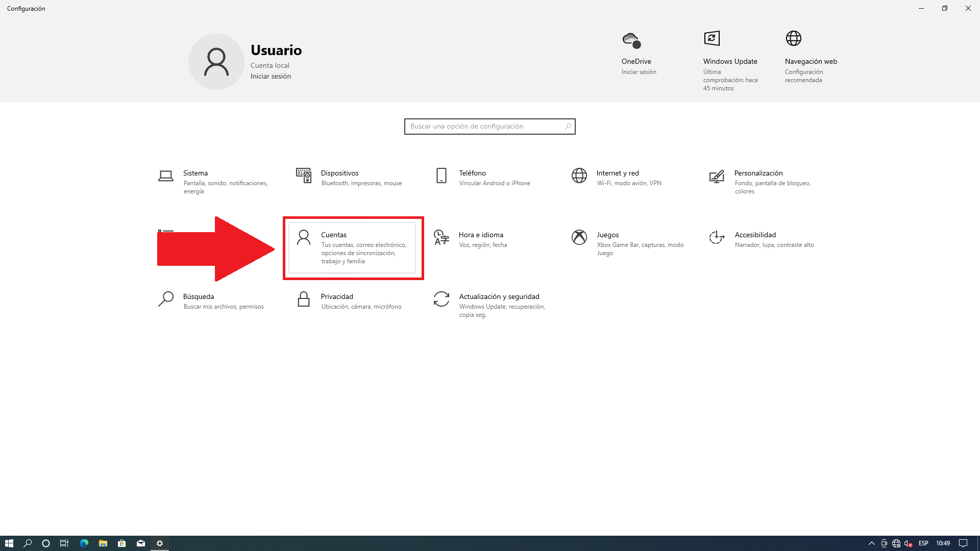This screenshot has width=980, height=551.
Task: Focus the Buscar una opción de configuración field
Action: 485,127
